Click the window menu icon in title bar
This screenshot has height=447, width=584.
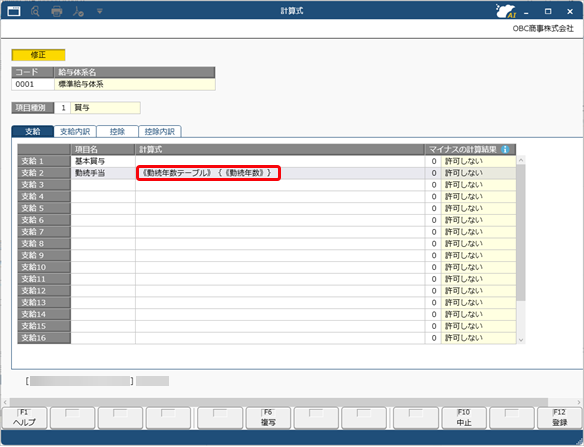14,11
